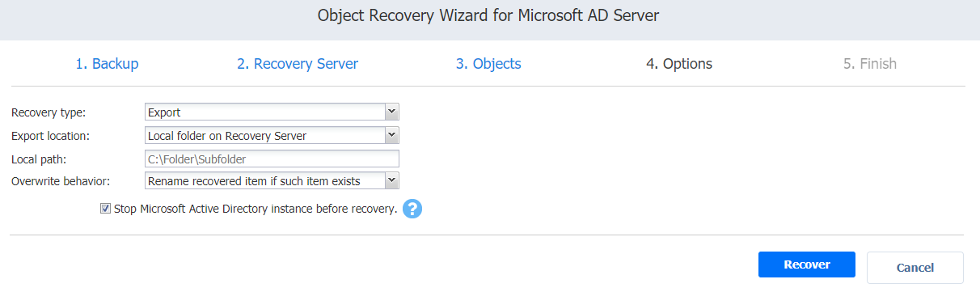The width and height of the screenshot is (980, 292).
Task: Click the 'Overwrite behavior:' label
Action: [59, 181]
